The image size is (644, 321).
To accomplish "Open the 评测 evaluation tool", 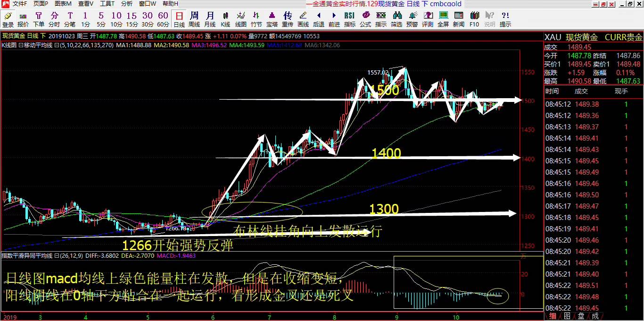I will pyautogui.click(x=428, y=19).
